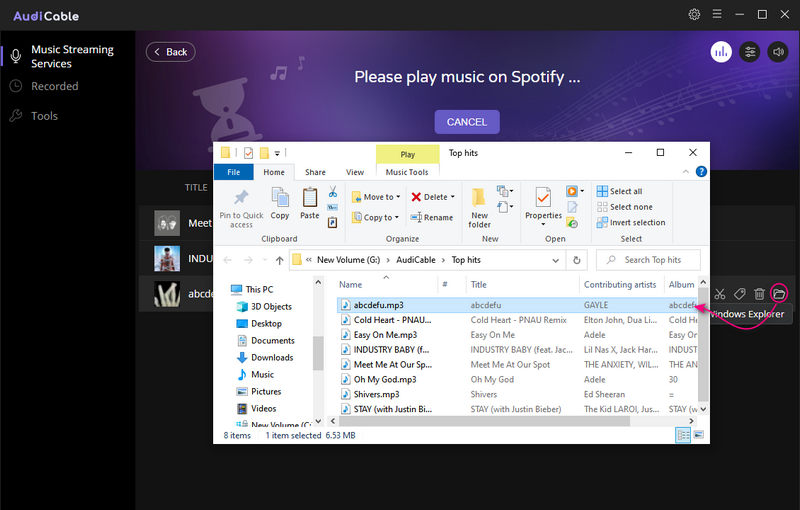Click Rename in Organize group
This screenshot has width=800, height=510.
(x=432, y=217)
